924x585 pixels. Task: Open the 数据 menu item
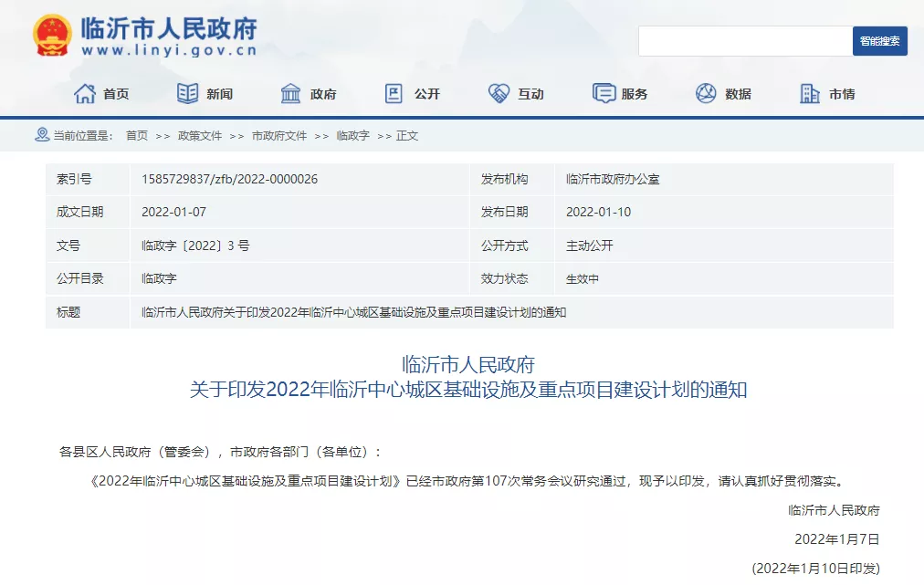[739, 94]
